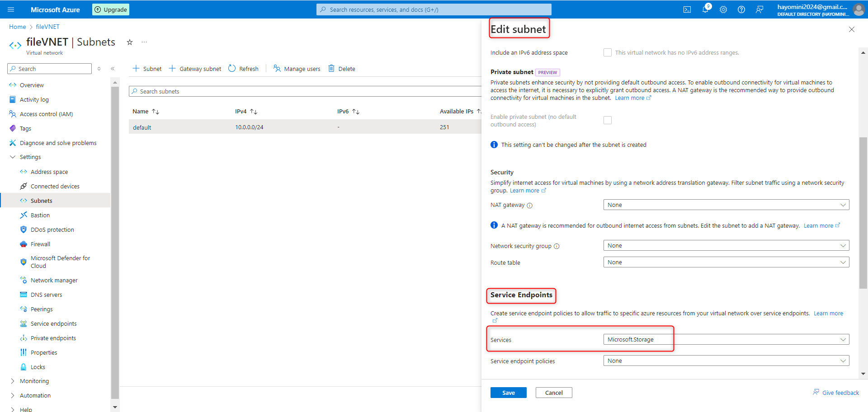Viewport: 868px width, 412px height.
Task: Click the NAT gateway info icon
Action: [530, 206]
